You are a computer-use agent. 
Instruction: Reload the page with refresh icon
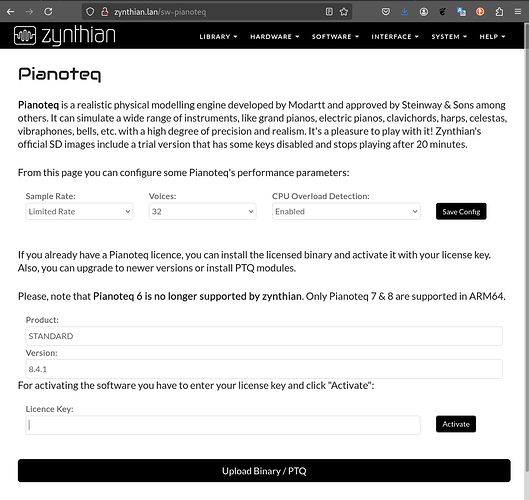tap(48, 12)
